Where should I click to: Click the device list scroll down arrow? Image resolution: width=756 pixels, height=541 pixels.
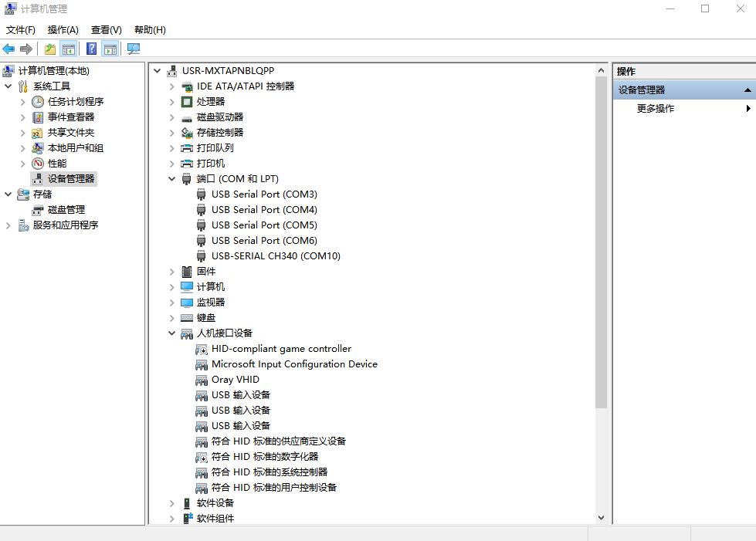point(602,518)
